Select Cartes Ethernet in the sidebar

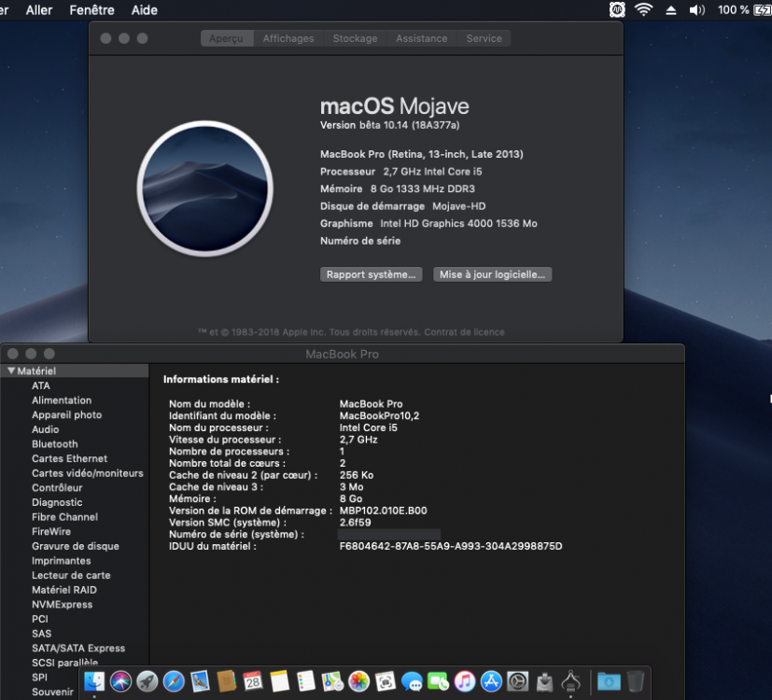(x=69, y=458)
